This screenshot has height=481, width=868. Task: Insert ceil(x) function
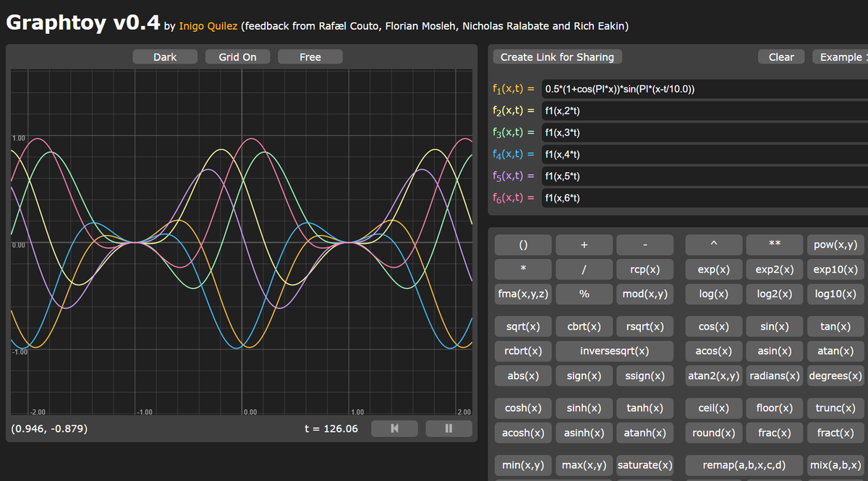coord(714,408)
